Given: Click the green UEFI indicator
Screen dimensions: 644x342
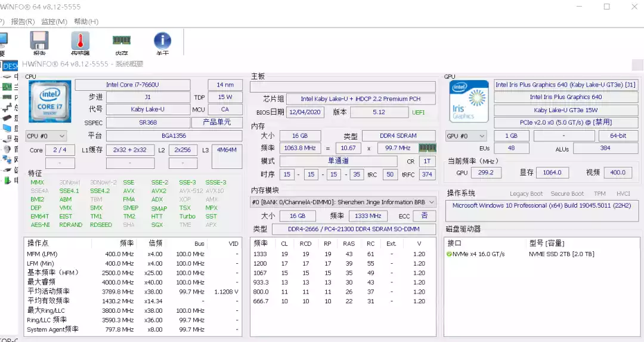Looking at the screenshot, I should click(x=418, y=113).
